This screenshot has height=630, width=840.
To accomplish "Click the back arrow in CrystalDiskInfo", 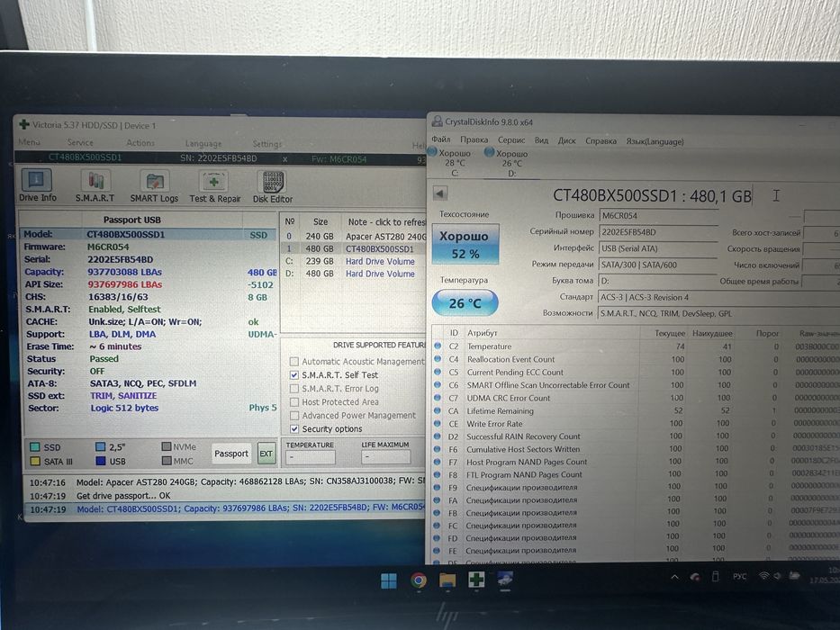I will click(440, 193).
